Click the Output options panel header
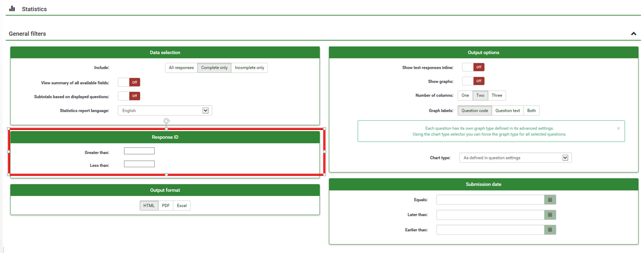The width and height of the screenshot is (644, 253). 484,52
